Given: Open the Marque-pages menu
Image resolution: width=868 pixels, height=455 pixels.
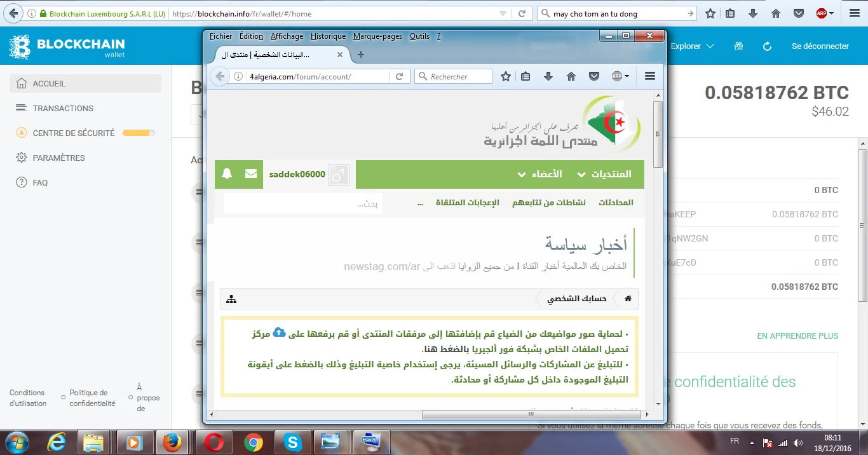Looking at the screenshot, I should coord(377,36).
